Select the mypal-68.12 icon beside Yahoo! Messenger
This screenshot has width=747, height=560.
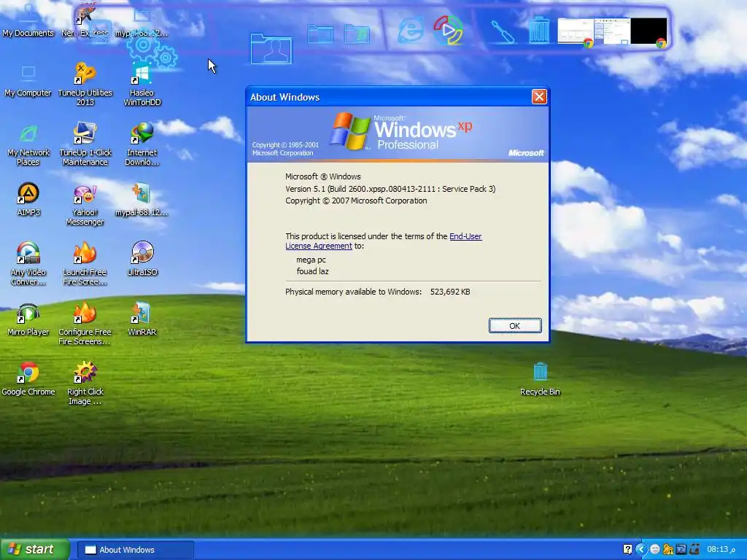click(x=142, y=200)
